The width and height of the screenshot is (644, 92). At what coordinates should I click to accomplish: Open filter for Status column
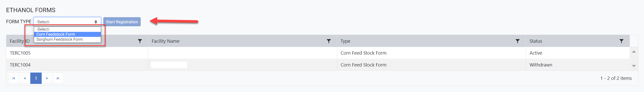(x=621, y=41)
